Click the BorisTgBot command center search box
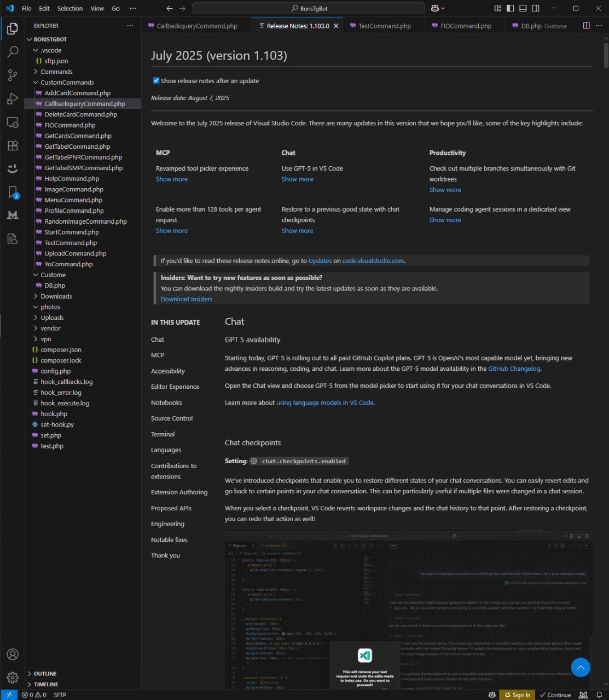609x700 pixels. coord(308,8)
